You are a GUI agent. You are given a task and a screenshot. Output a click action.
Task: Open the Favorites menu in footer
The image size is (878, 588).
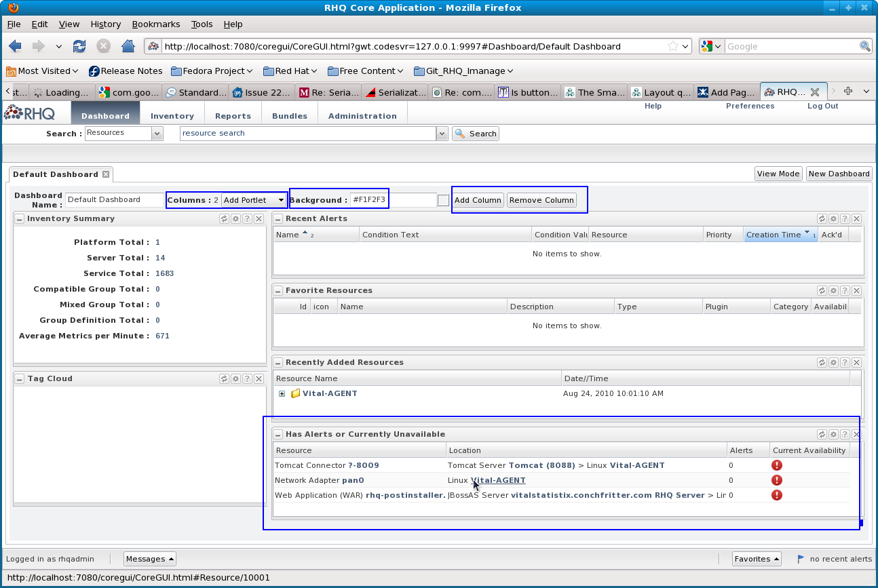coord(757,559)
